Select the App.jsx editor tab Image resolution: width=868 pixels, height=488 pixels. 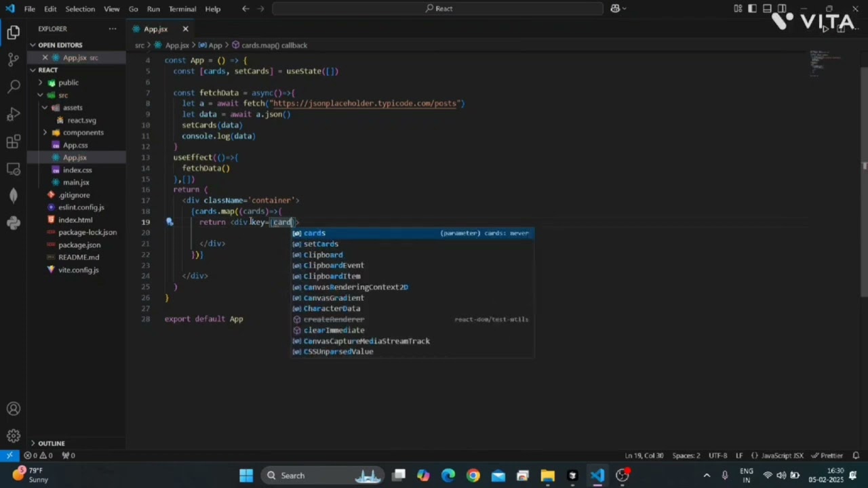(156, 29)
